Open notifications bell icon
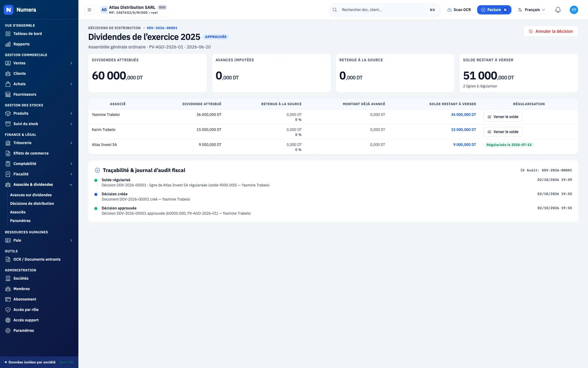The height and width of the screenshot is (368, 588). (x=558, y=10)
